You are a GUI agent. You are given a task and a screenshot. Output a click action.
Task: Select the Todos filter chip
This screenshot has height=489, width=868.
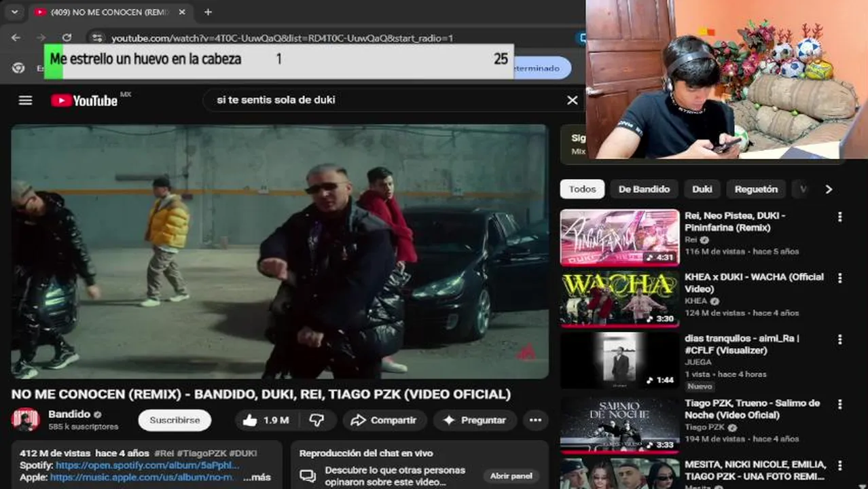pyautogui.click(x=582, y=189)
